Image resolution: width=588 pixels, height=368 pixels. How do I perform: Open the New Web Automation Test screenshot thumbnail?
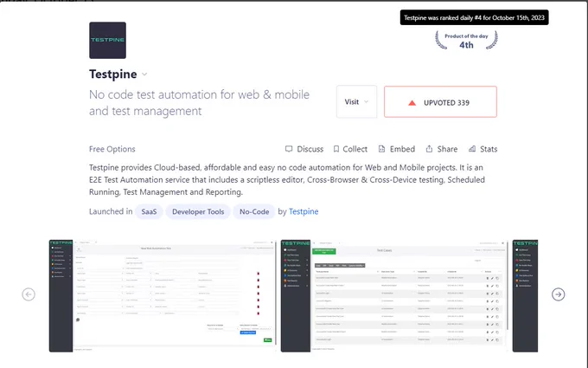(x=163, y=296)
